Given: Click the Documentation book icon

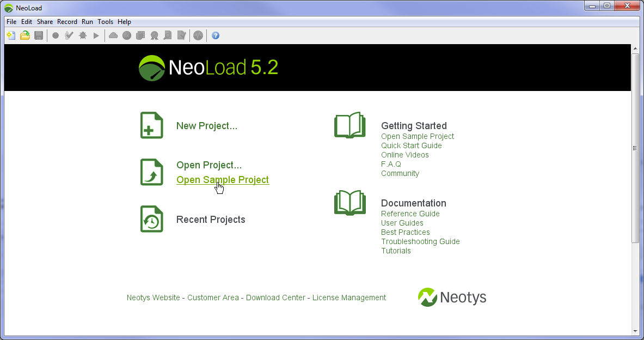Looking at the screenshot, I should (x=350, y=203).
